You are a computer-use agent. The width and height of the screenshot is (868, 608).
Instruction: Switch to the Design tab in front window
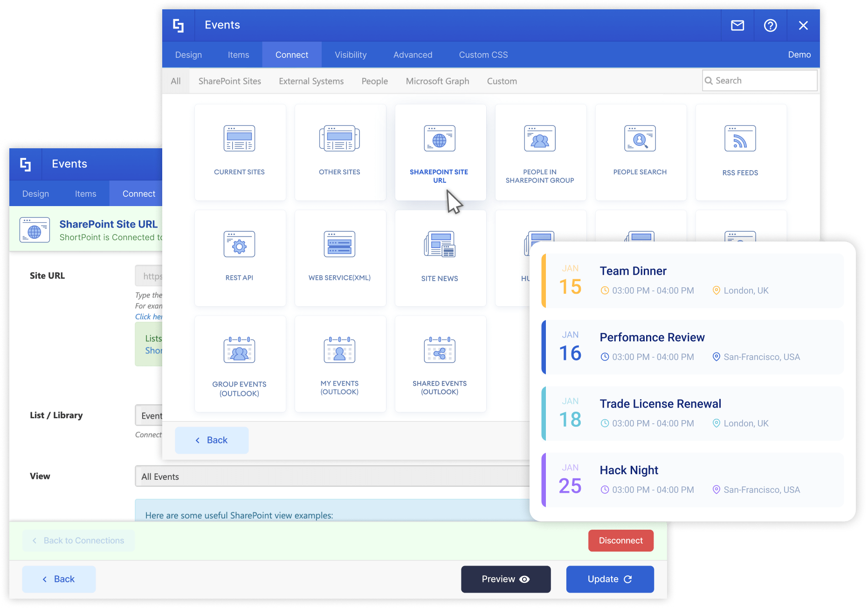tap(188, 55)
